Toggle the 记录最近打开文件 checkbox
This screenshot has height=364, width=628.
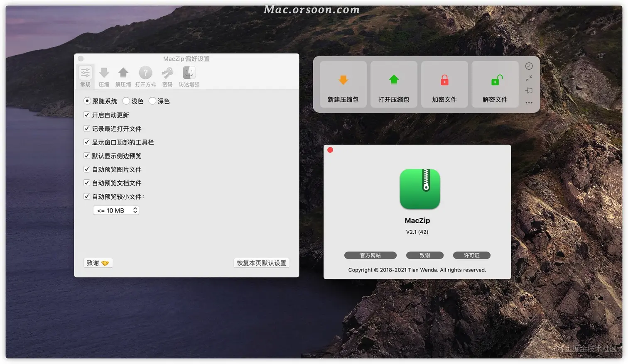coord(87,129)
